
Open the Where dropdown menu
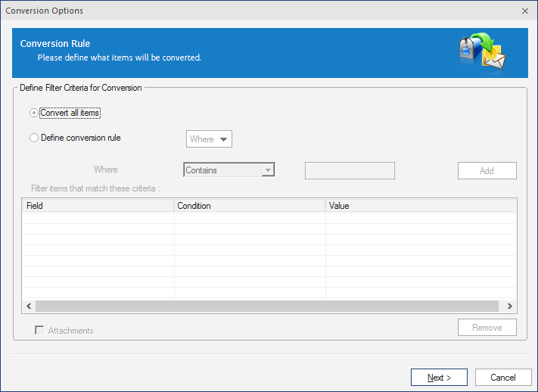209,139
